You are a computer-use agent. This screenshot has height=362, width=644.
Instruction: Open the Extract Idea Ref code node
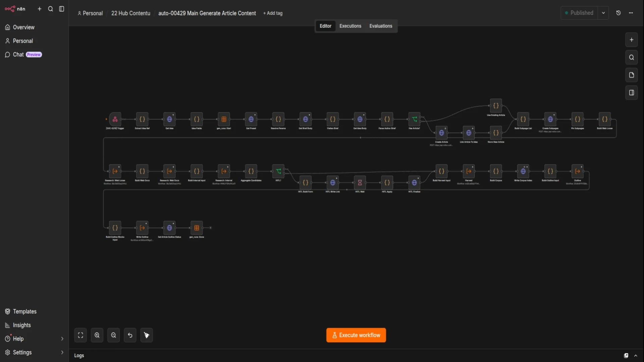coord(142,119)
